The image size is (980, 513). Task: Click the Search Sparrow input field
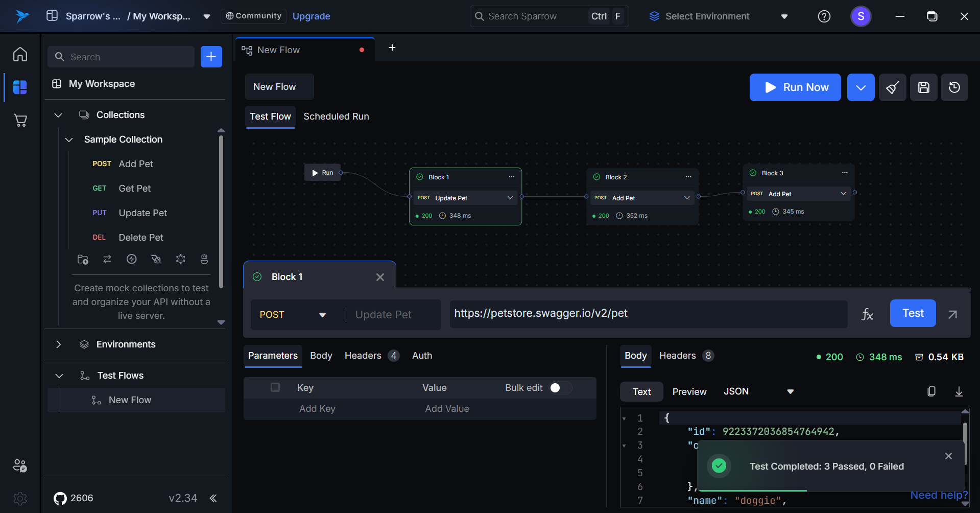pyautogui.click(x=531, y=16)
